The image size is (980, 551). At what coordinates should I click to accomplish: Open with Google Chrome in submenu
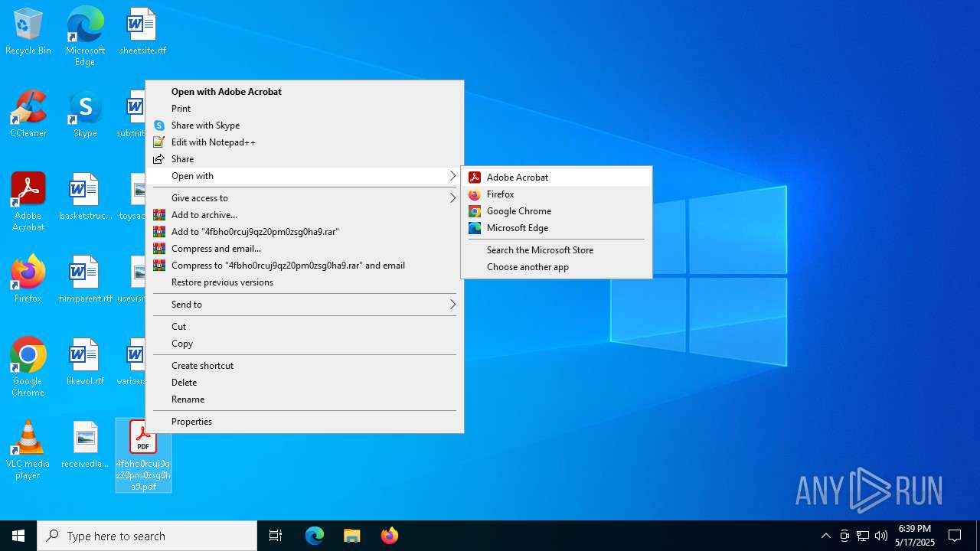(557, 211)
